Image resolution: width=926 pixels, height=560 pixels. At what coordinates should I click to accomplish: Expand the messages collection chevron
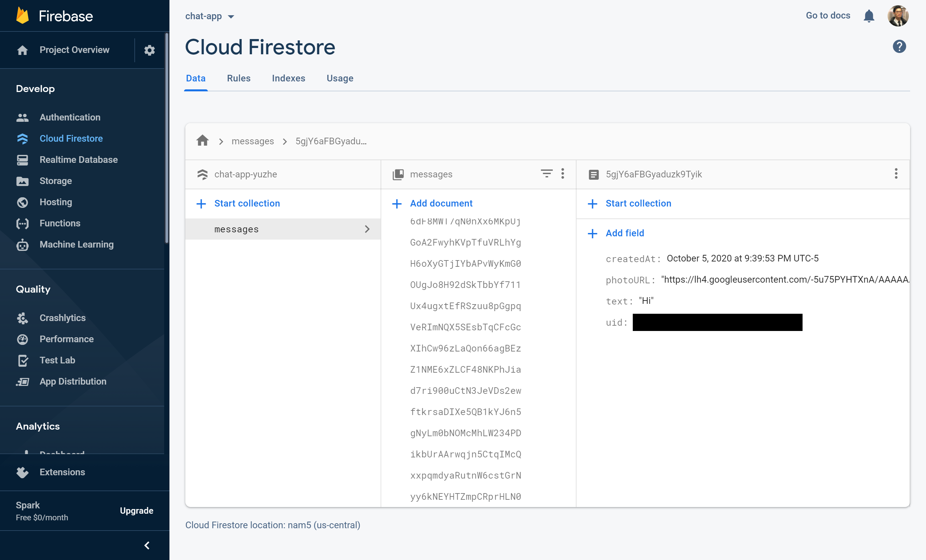367,229
